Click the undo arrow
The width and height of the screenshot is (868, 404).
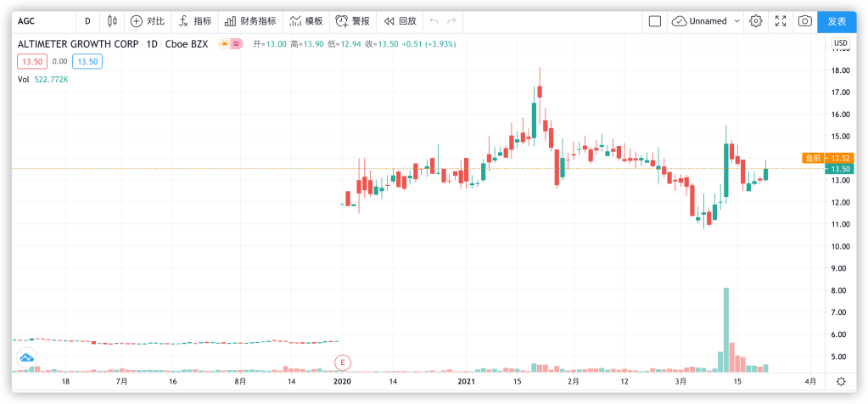(434, 20)
